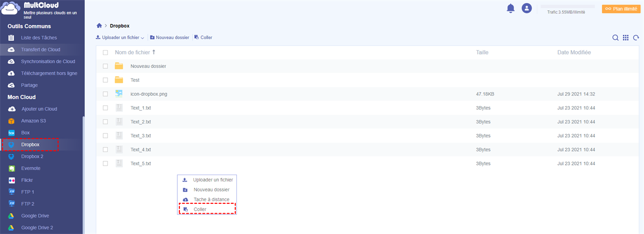Open the Text_1.txt file name
The height and width of the screenshot is (234, 644).
point(141,108)
